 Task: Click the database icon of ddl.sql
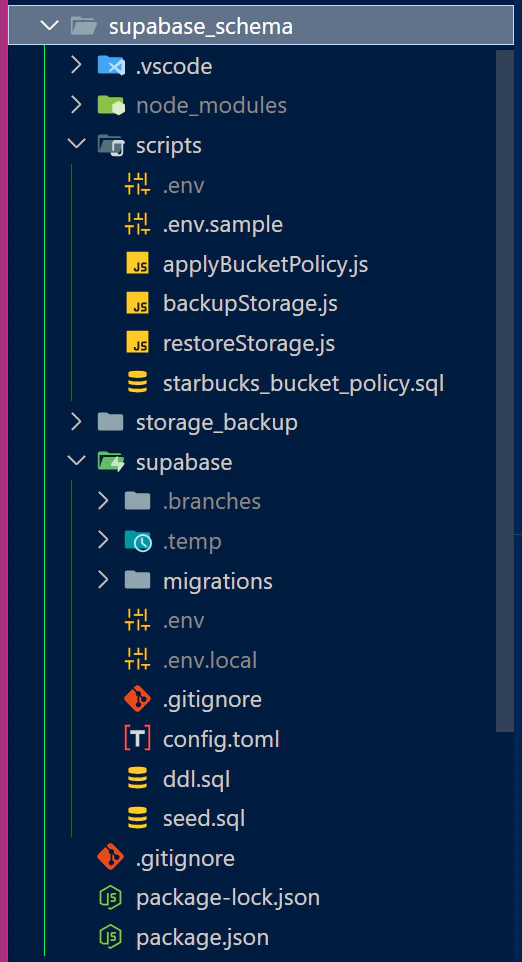[x=137, y=779]
